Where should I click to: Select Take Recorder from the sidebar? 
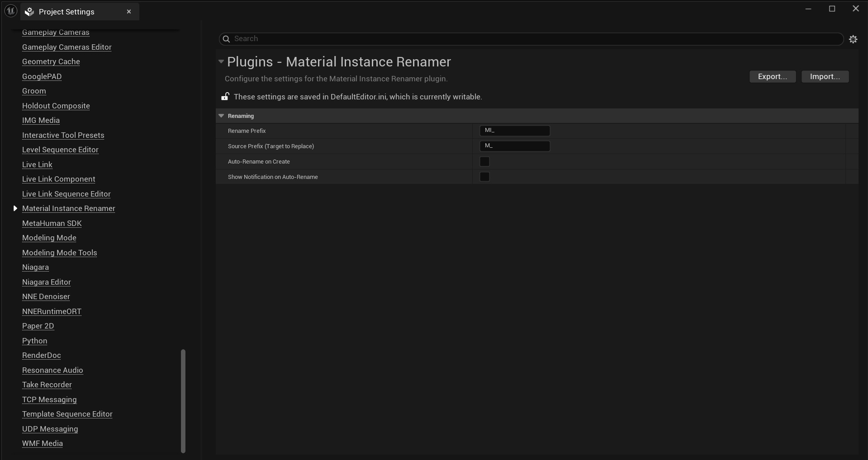click(47, 385)
